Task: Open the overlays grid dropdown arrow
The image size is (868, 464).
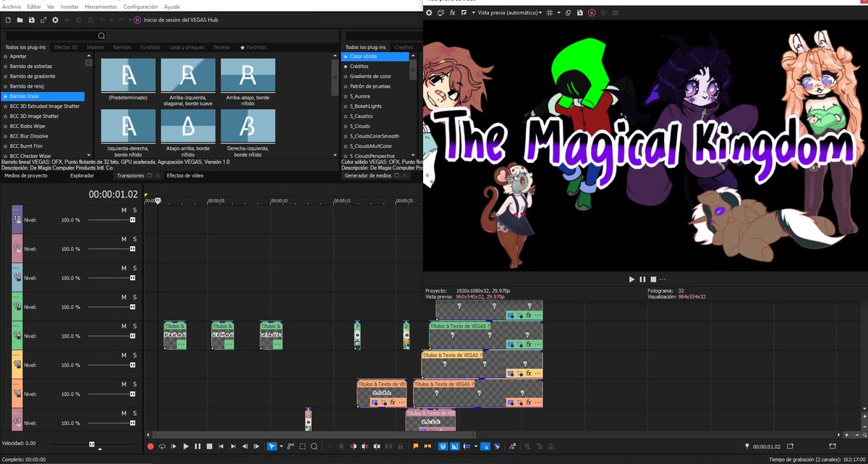Action: click(558, 13)
